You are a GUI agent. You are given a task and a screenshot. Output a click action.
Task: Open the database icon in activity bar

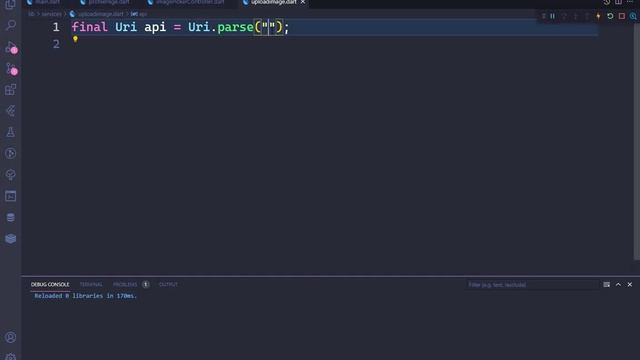(x=11, y=217)
